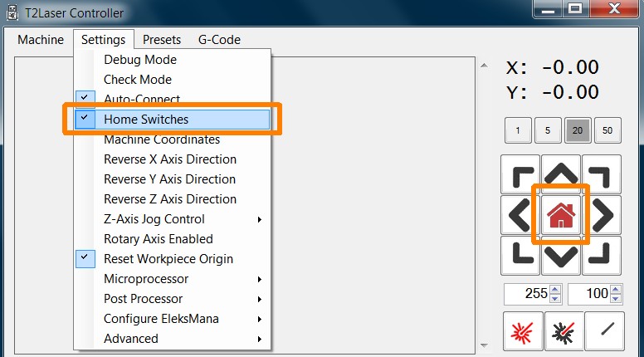Jog left with the left arrow
Image resolution: width=644 pixels, height=357 pixels.
point(520,215)
